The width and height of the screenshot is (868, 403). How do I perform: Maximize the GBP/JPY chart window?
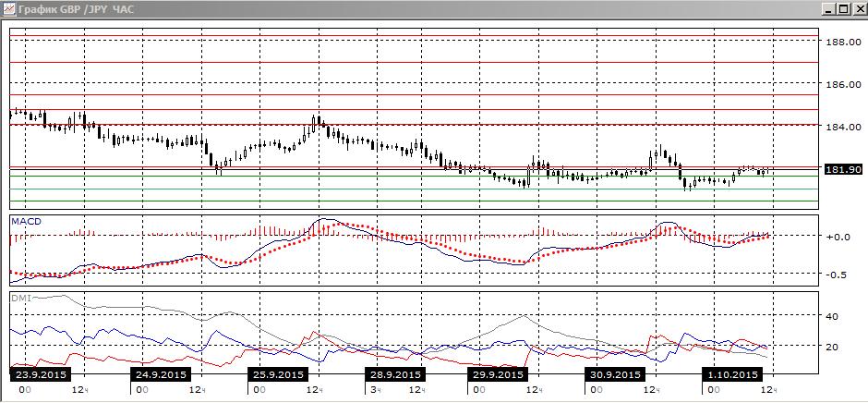[842, 9]
